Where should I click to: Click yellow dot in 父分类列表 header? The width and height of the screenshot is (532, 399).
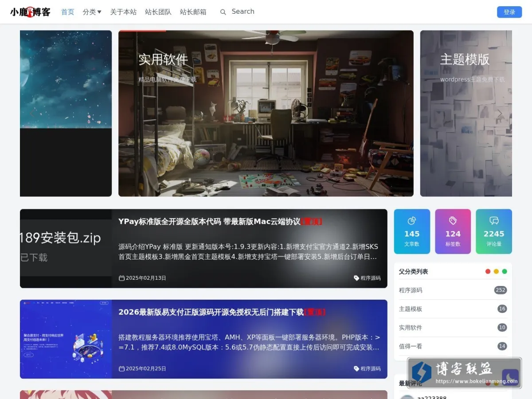496,271
